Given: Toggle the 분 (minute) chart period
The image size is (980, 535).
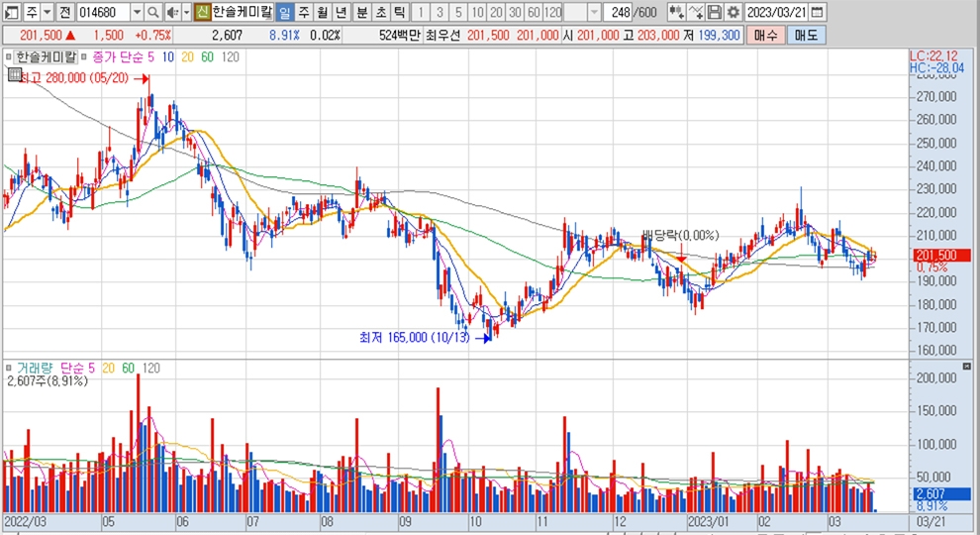Looking at the screenshot, I should [x=360, y=12].
